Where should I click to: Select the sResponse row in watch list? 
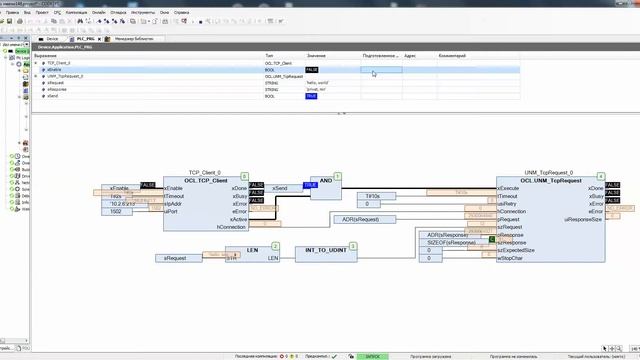pyautogui.click(x=276, y=89)
